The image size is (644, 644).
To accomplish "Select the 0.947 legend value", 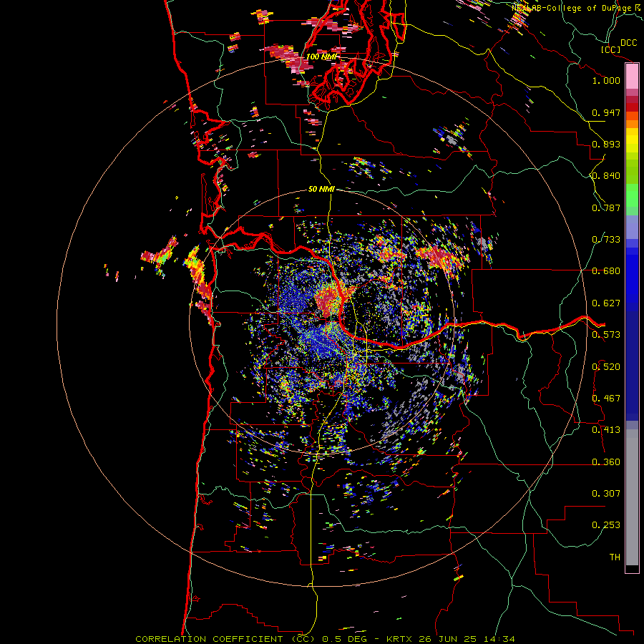I will click(x=606, y=112).
